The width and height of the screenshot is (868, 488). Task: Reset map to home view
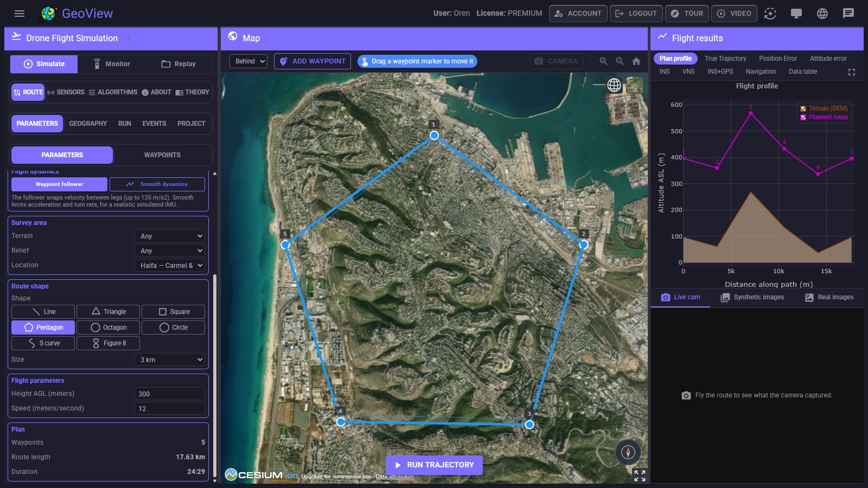[x=636, y=61]
